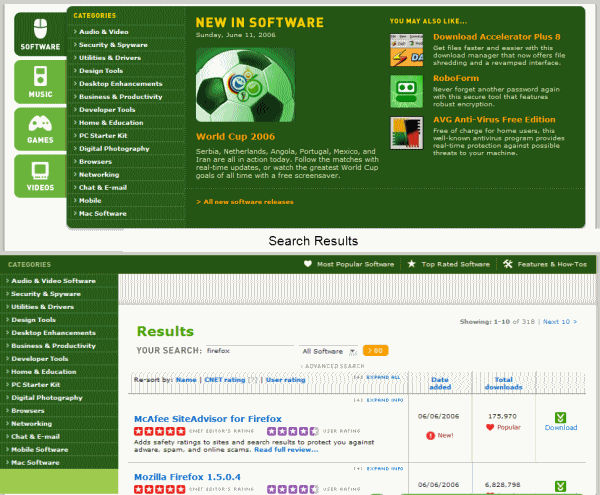The width and height of the screenshot is (600, 495).
Task: Open Utilities & Drivers in top categories
Action: click(110, 58)
